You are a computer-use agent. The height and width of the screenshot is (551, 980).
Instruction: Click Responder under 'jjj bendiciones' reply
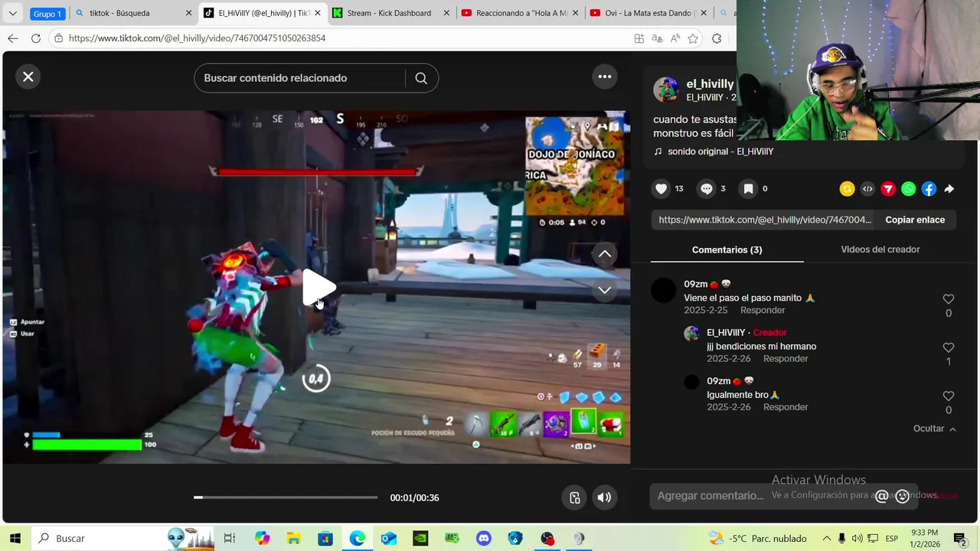click(786, 359)
